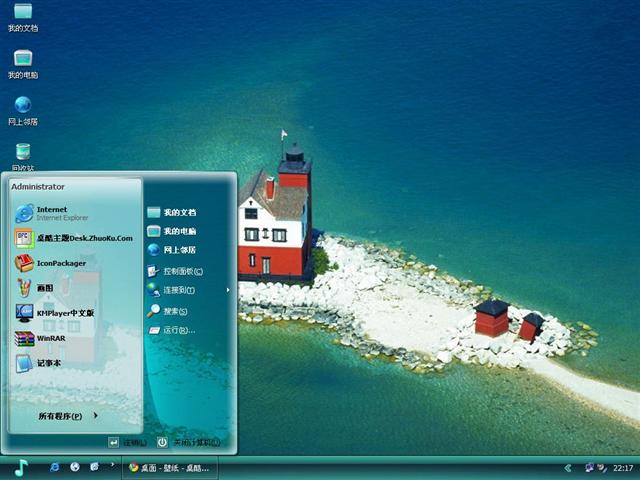Viewport: 640px width, 480px height.
Task: Open 我的文档 desktop icon
Action: (x=23, y=17)
